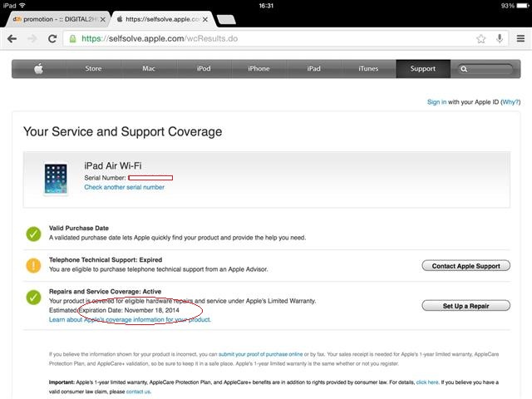
Task: Click the Valid Purchase Date green checkmark
Action: 33,234
